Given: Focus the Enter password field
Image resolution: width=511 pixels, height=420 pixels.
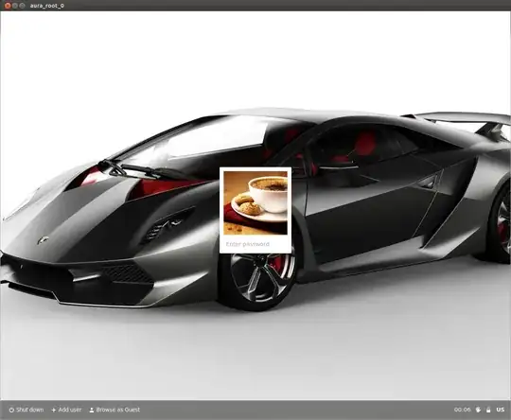Looking at the screenshot, I should [x=255, y=244].
